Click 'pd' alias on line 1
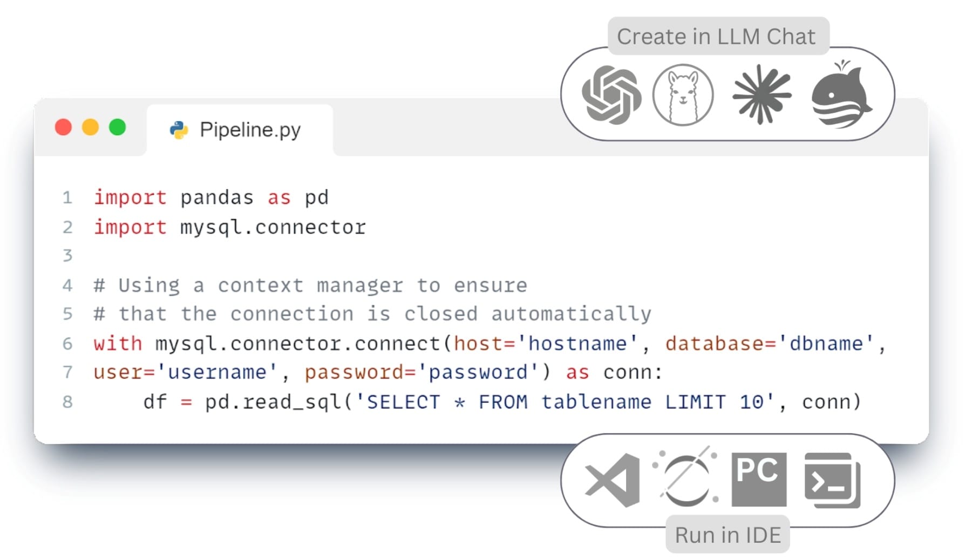 [317, 197]
